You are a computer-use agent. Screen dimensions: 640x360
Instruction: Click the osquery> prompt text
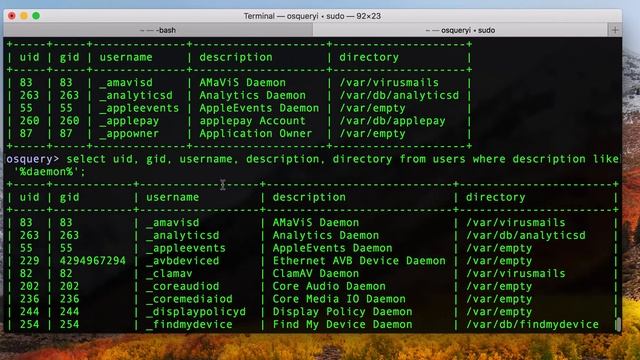pos(33,159)
